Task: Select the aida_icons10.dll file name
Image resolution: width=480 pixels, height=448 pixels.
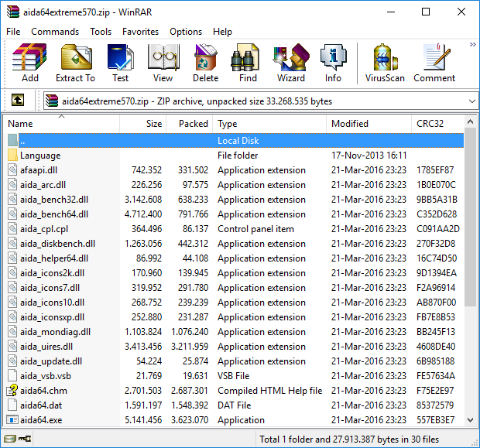Action: (x=53, y=303)
